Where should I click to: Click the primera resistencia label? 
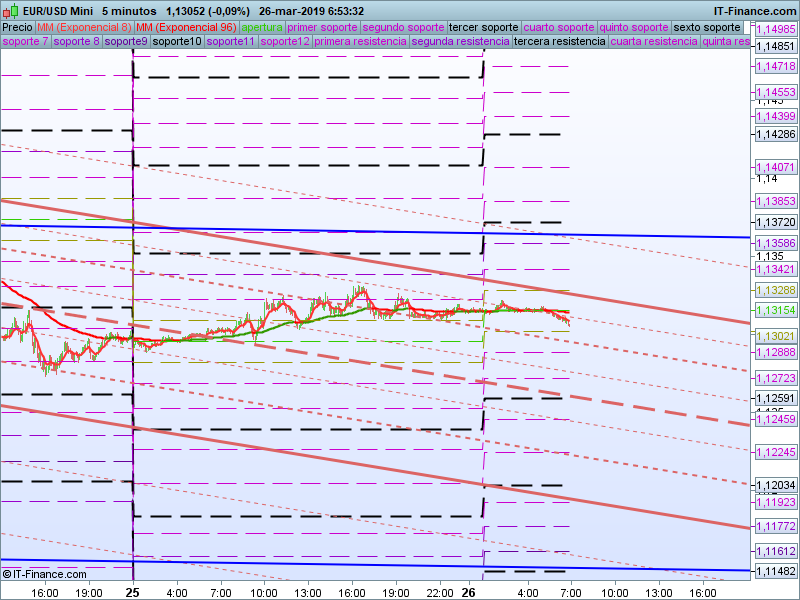pyautogui.click(x=359, y=42)
